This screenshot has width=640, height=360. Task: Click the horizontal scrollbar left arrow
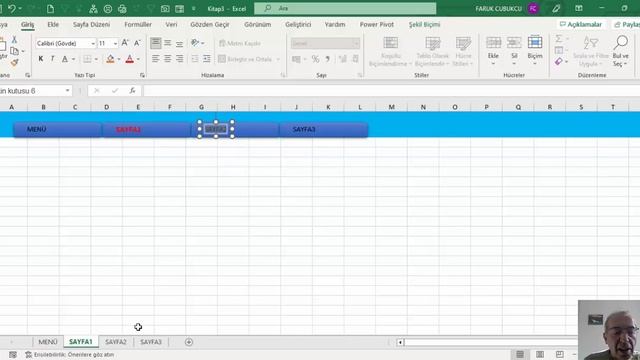point(400,342)
